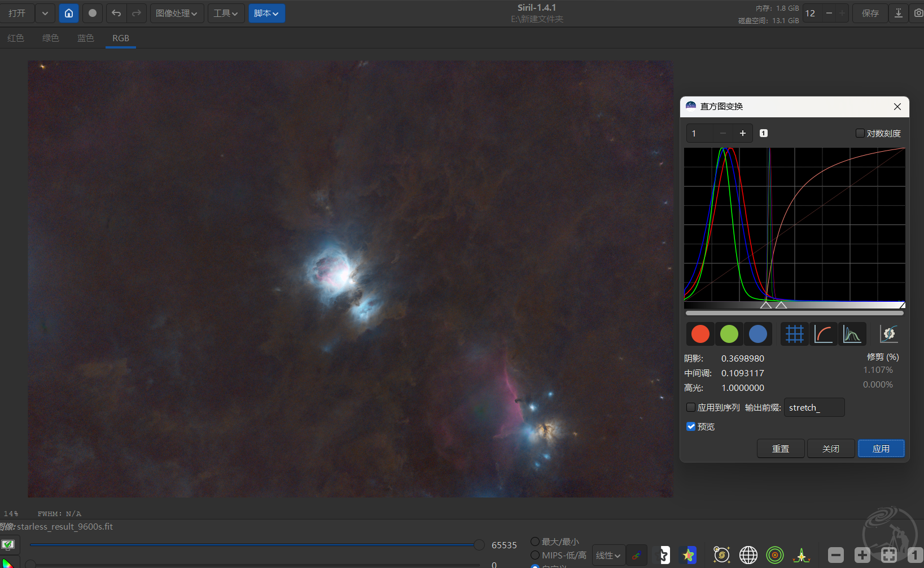Click the green concentric circles icon

coord(774,555)
